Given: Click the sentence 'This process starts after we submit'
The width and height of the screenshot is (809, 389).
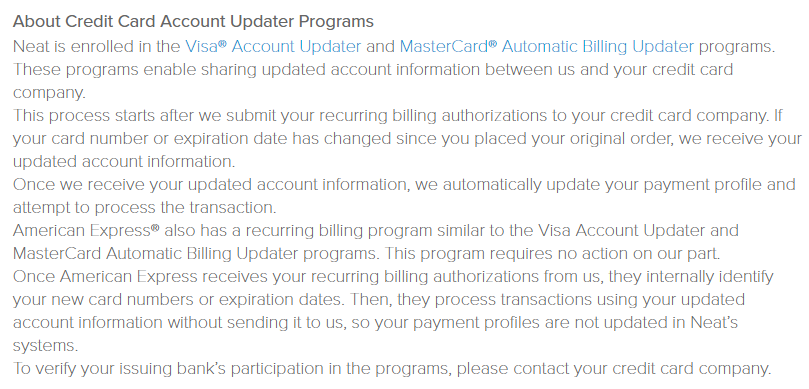Looking at the screenshot, I should (390, 116).
